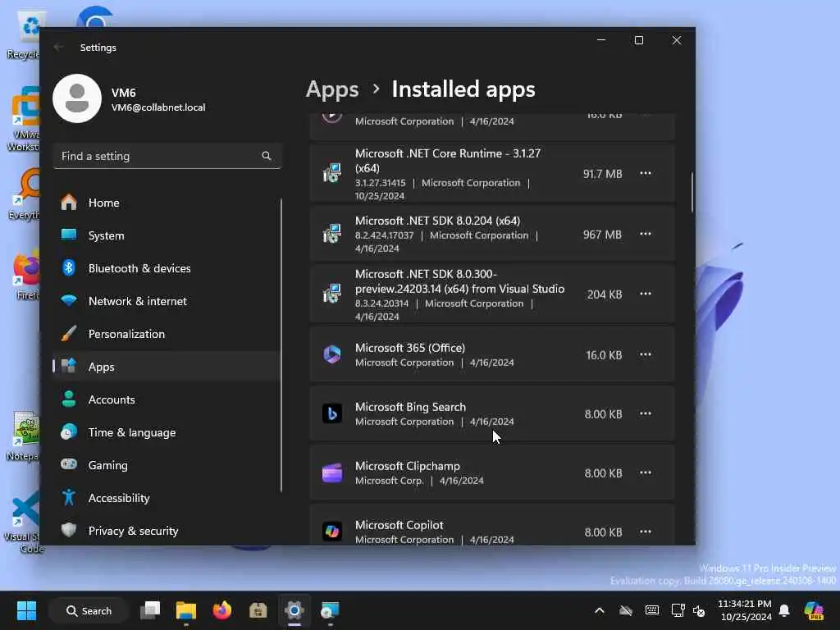Open Copilot preview icon in taskbar
This screenshot has height=630, width=840.
tap(814, 610)
